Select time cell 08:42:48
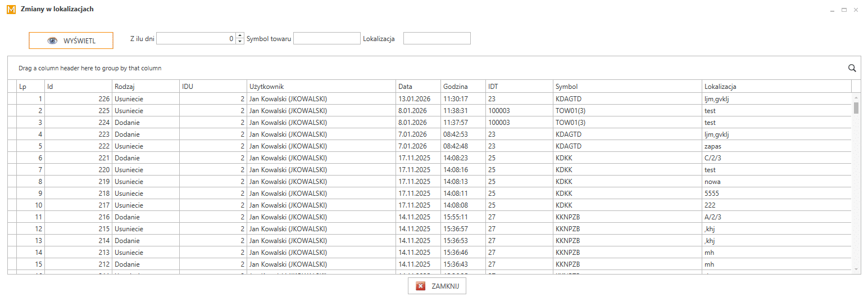 click(463, 146)
